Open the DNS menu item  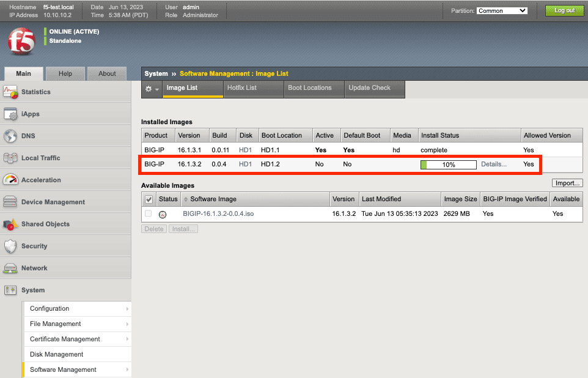click(65, 136)
